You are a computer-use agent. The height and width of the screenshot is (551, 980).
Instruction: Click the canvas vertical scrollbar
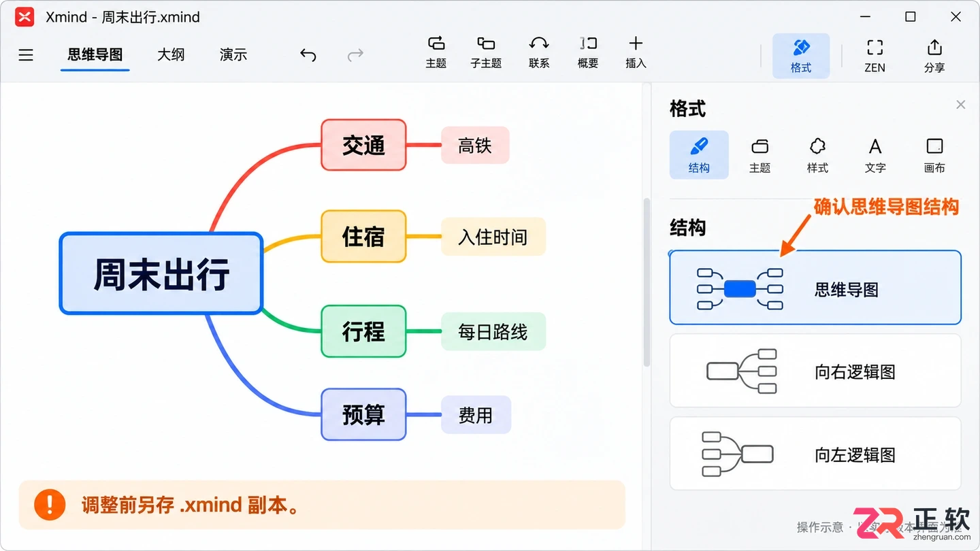point(647,282)
